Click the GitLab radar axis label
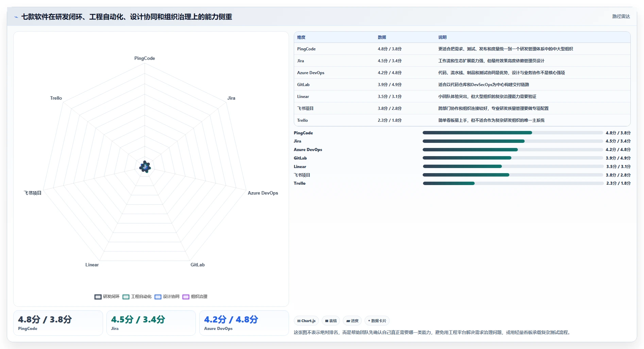 (x=198, y=265)
